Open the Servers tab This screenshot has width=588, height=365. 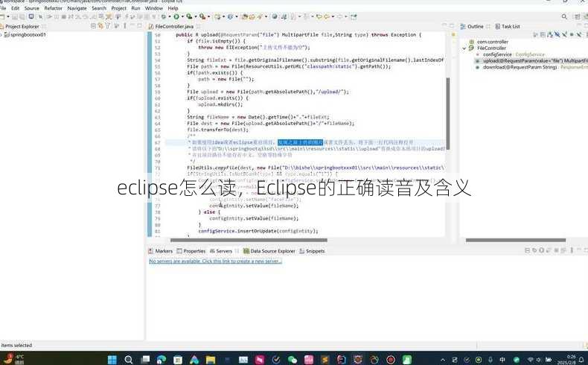221,251
